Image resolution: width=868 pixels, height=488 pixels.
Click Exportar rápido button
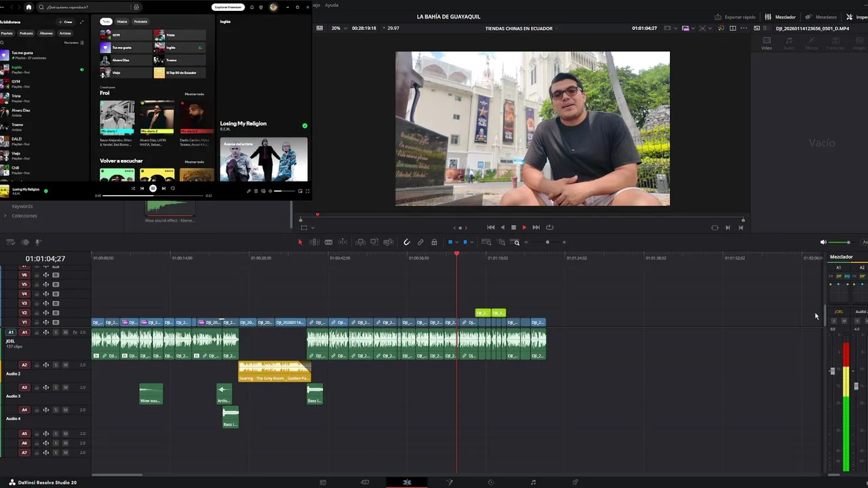pyautogui.click(x=735, y=17)
